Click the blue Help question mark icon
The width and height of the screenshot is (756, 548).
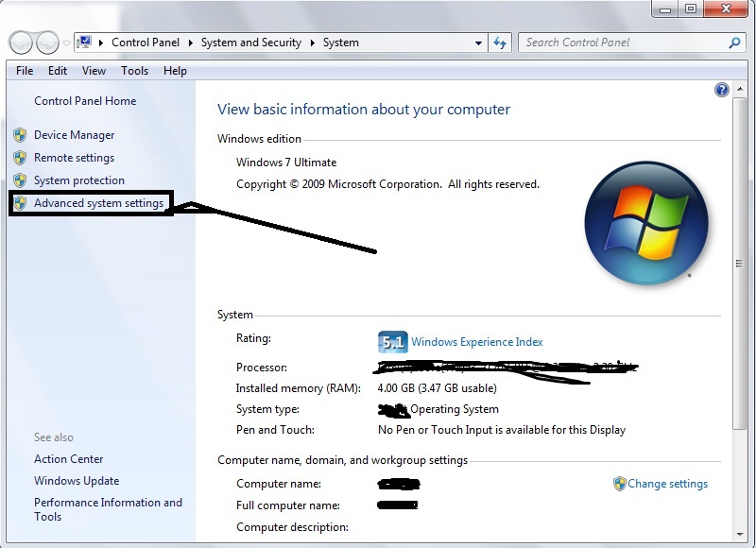click(722, 90)
